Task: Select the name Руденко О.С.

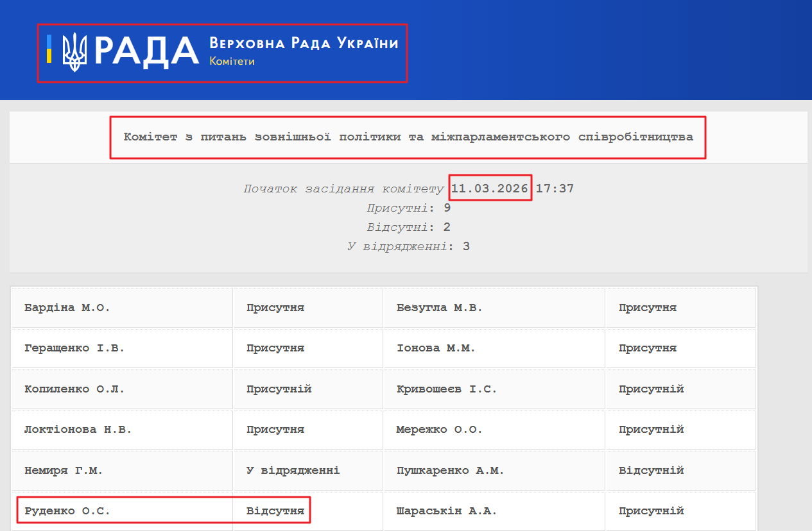Action: 67,511
